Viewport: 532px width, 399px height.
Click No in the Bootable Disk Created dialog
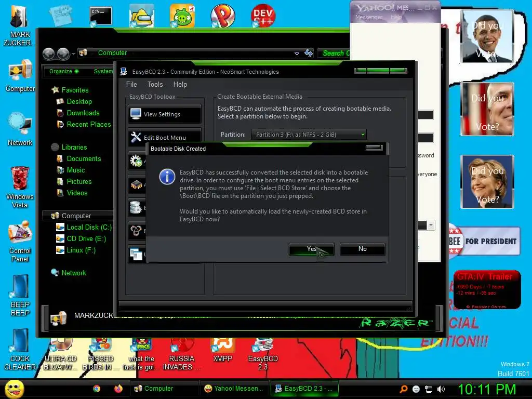(362, 249)
